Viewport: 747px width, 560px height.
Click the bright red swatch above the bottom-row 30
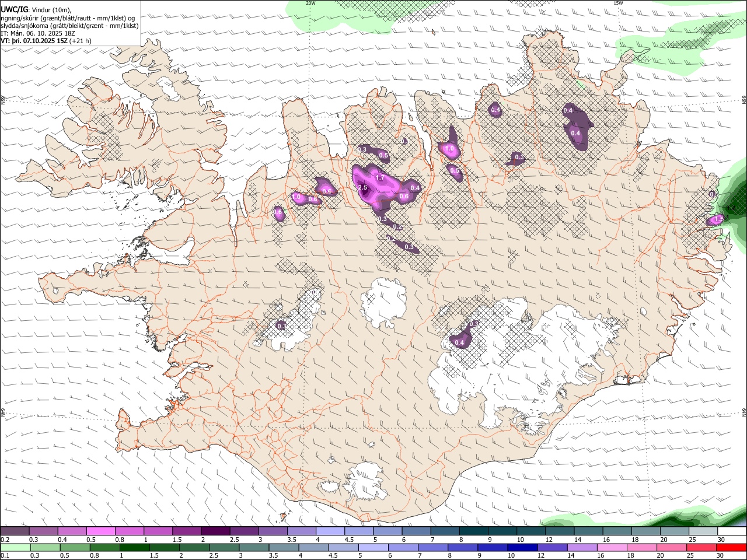pyautogui.click(x=732, y=547)
